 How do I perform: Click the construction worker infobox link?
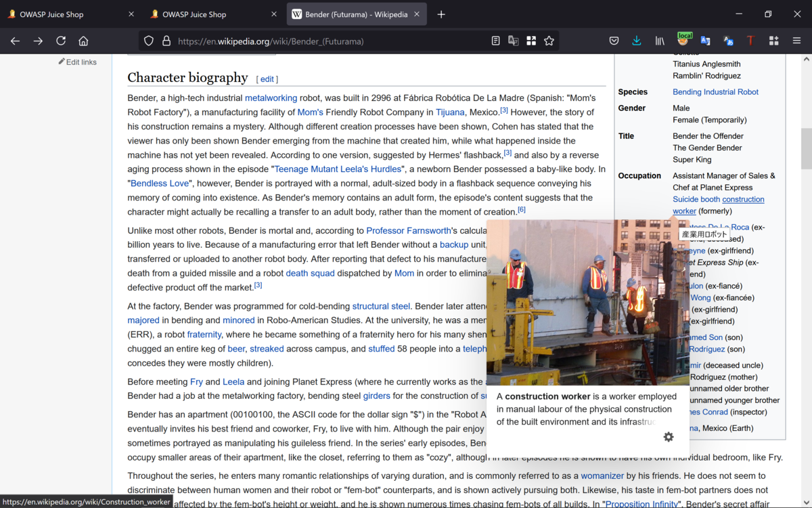point(742,199)
